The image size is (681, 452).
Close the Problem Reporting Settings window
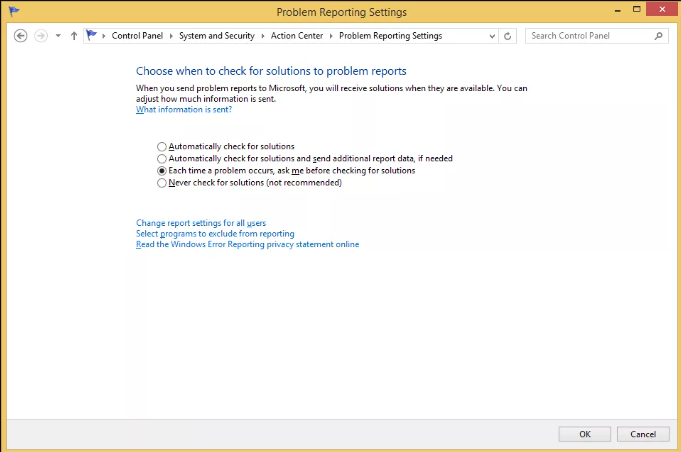[662, 9]
